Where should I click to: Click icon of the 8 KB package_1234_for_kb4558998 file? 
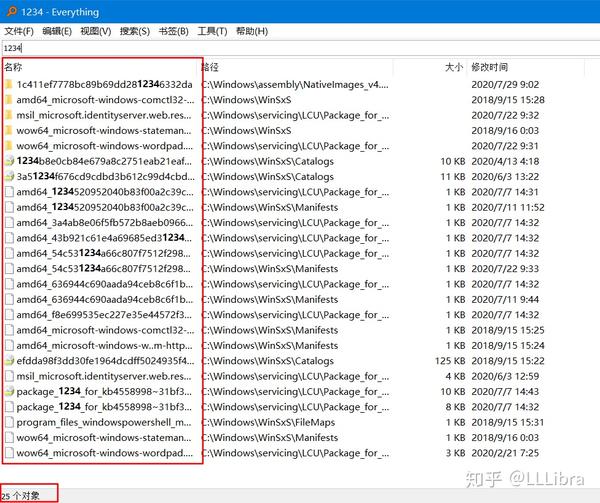coord(9,407)
